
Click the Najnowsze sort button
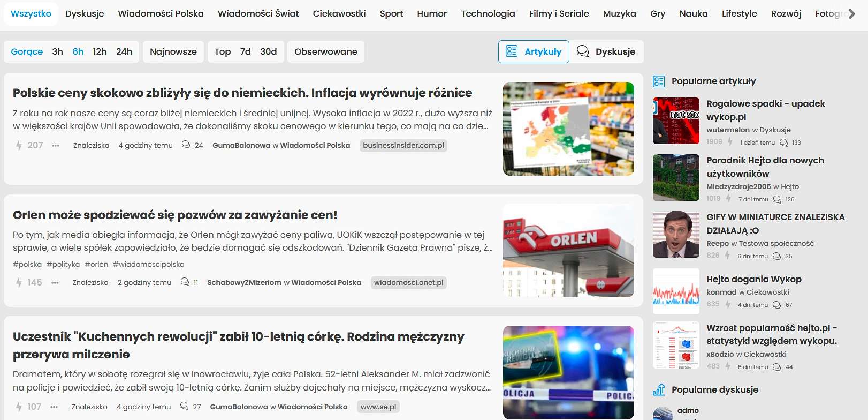[173, 51]
